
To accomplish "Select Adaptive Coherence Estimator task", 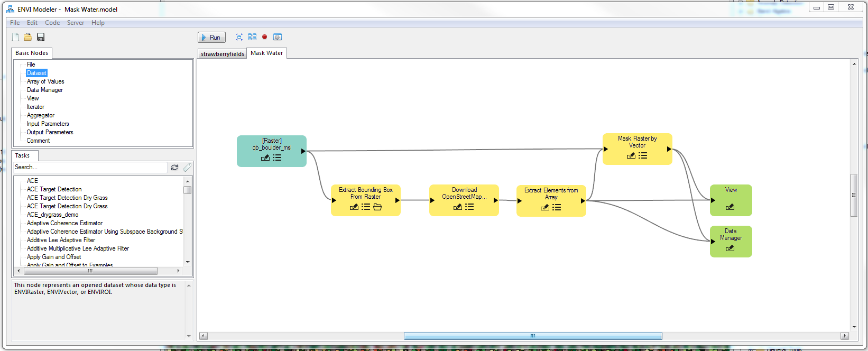I will 64,223.
